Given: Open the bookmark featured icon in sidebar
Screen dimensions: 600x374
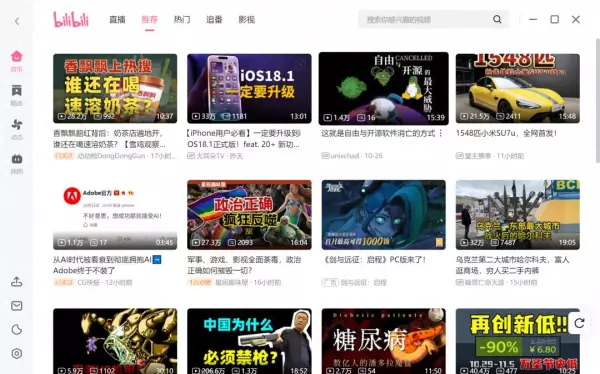Looking at the screenshot, I should 16,91.
